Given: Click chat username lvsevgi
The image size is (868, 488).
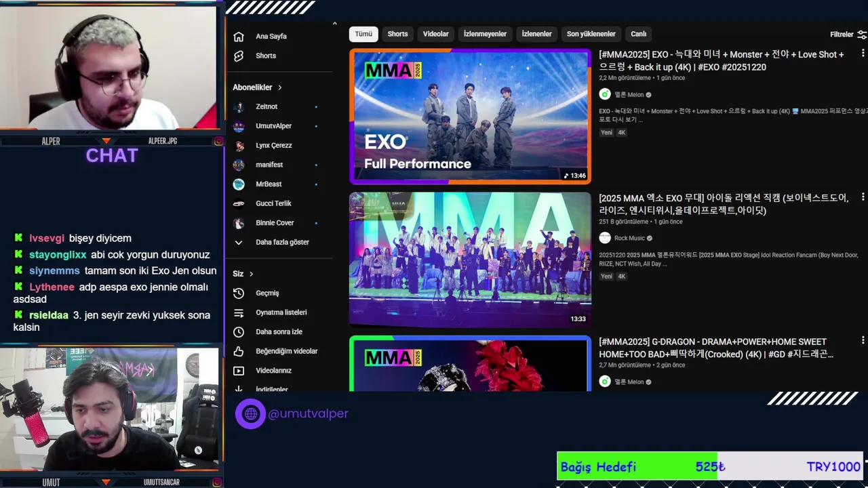Looking at the screenshot, I should pyautogui.click(x=47, y=239).
